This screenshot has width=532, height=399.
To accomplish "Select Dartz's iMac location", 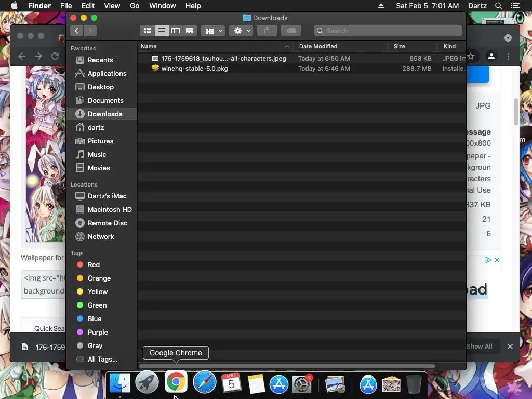I will tap(102, 196).
